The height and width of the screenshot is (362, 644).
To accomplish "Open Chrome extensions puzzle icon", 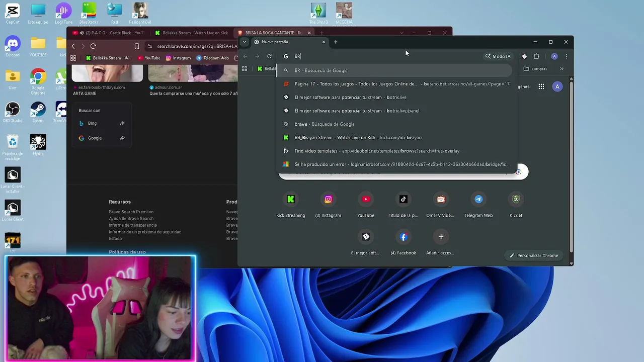I will pyautogui.click(x=536, y=56).
